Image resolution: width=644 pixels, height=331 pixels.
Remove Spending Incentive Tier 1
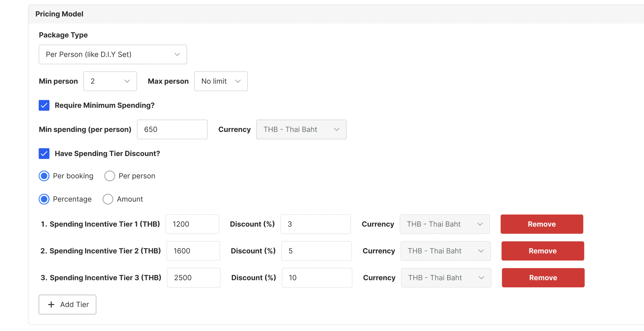541,224
